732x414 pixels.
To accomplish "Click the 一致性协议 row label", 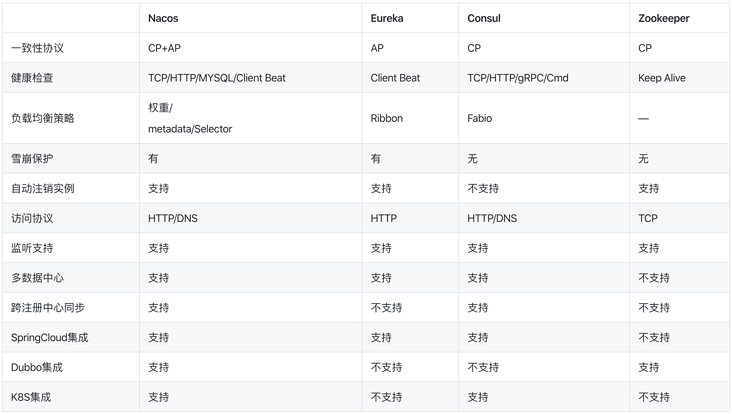I will click(37, 48).
